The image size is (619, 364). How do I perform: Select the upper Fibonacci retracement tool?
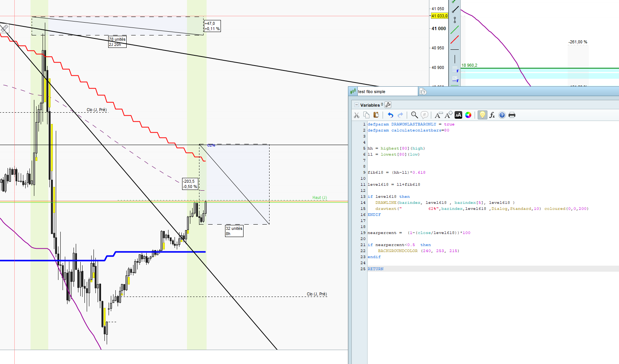455,70
